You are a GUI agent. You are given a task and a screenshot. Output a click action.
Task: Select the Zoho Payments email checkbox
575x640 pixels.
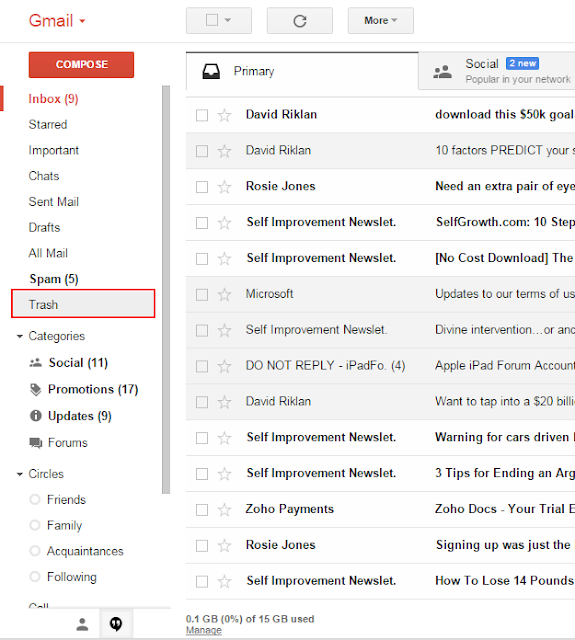[x=202, y=510]
